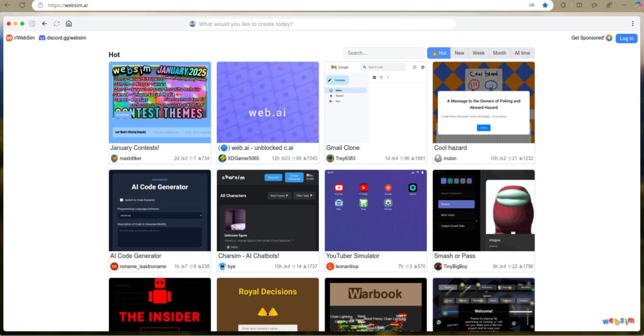644x336 pixels.
Task: Open web.ai project thumbnail
Action: pos(268,103)
